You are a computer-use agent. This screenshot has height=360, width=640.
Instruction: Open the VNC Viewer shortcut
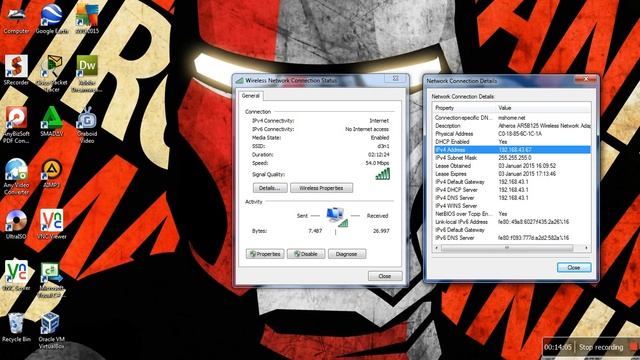point(51,224)
